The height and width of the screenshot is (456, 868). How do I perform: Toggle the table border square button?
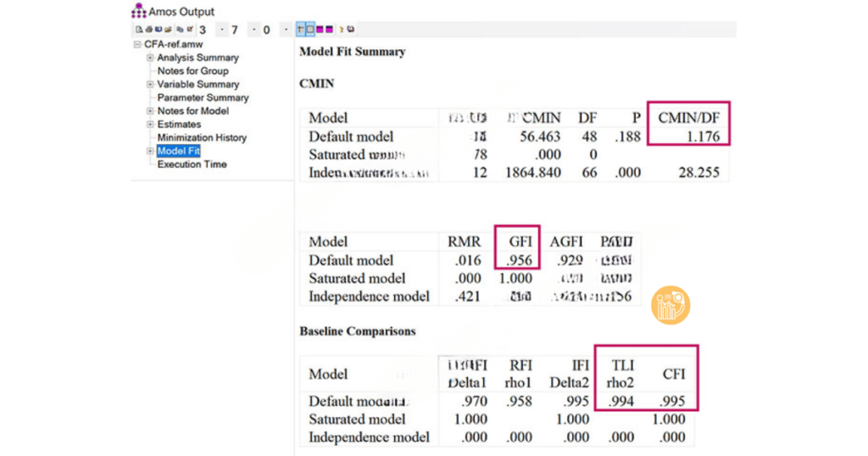coord(310,30)
